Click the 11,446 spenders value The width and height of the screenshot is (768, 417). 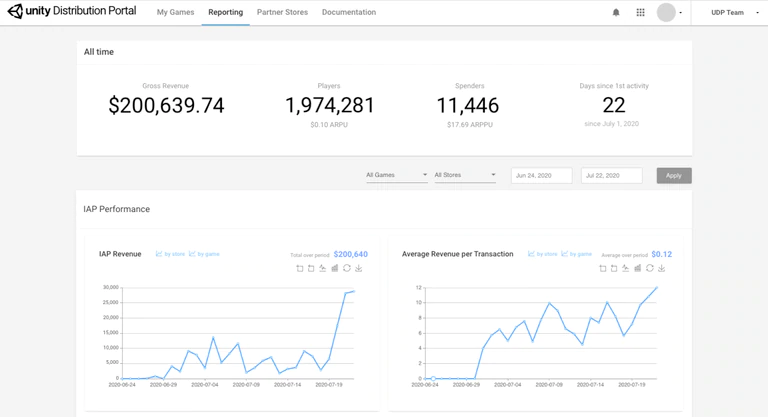pos(468,105)
